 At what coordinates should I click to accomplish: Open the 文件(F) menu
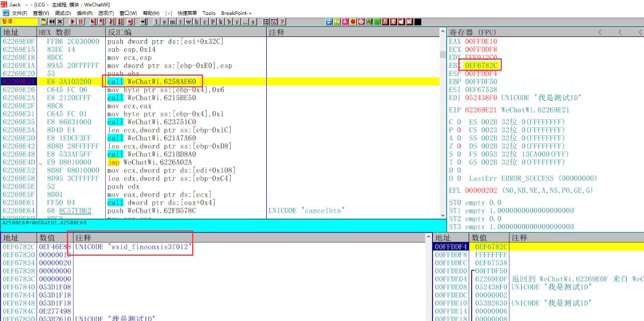pyautogui.click(x=19, y=13)
